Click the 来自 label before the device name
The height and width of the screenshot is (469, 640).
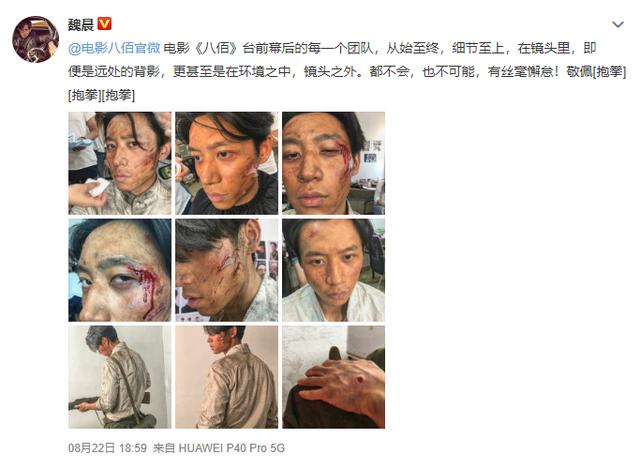[164, 448]
